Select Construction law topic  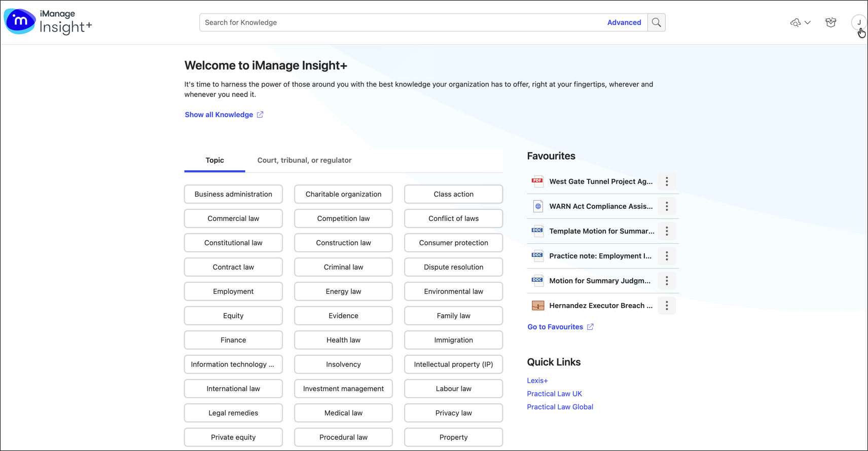point(343,243)
